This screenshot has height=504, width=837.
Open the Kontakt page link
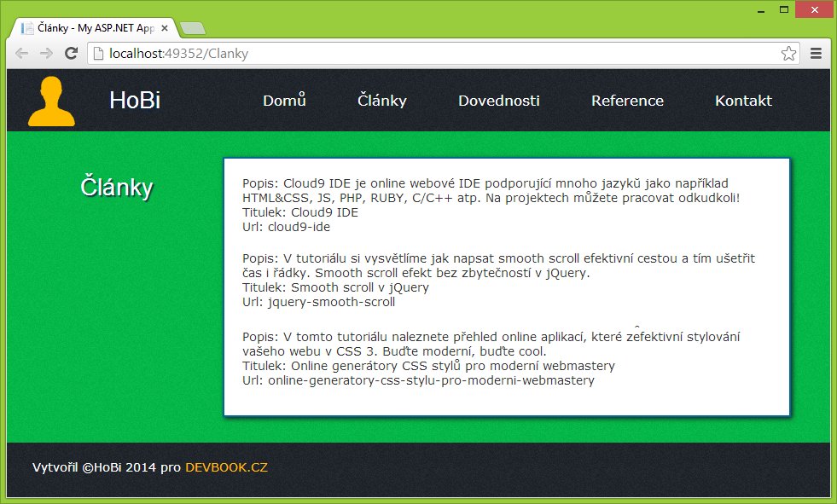coord(742,100)
